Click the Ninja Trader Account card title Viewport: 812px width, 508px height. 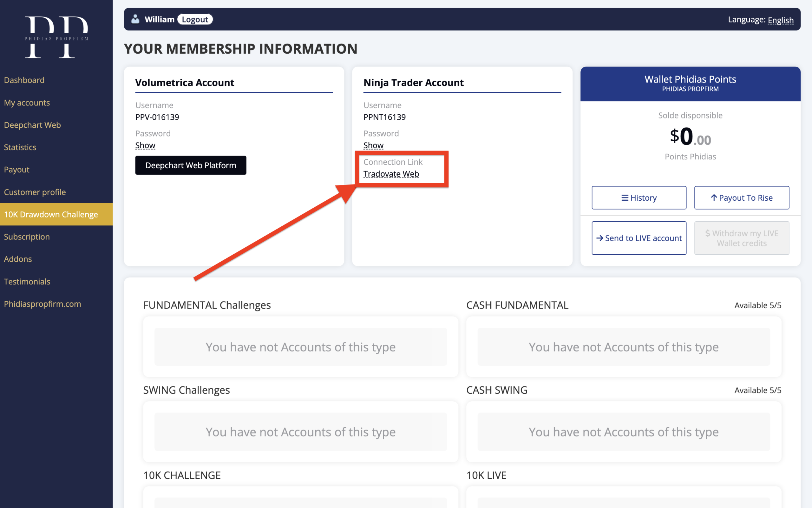point(413,83)
